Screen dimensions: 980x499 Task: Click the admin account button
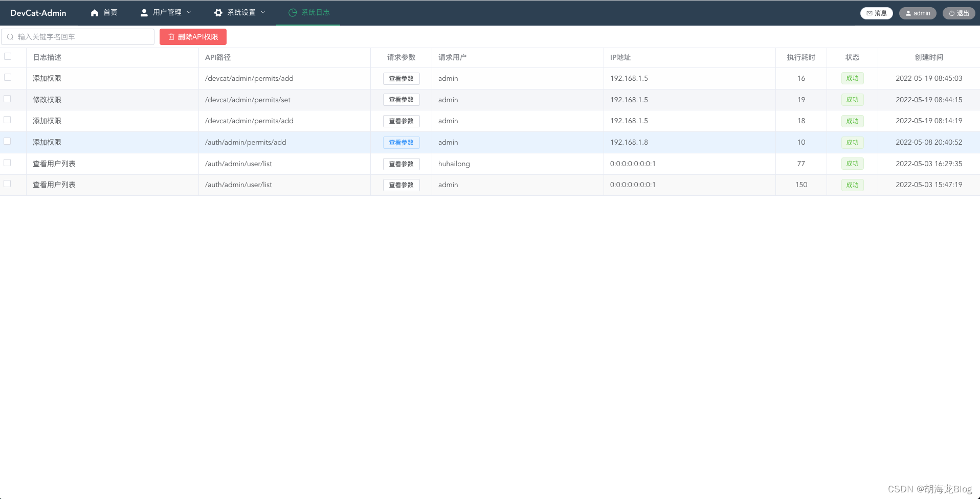click(918, 13)
